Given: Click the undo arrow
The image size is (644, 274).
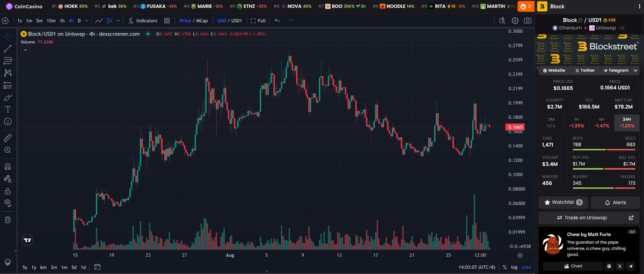Looking at the screenshot, I should point(277,20).
